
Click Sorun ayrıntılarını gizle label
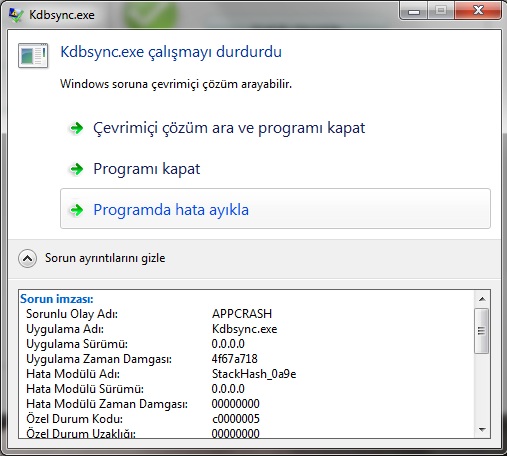105,258
